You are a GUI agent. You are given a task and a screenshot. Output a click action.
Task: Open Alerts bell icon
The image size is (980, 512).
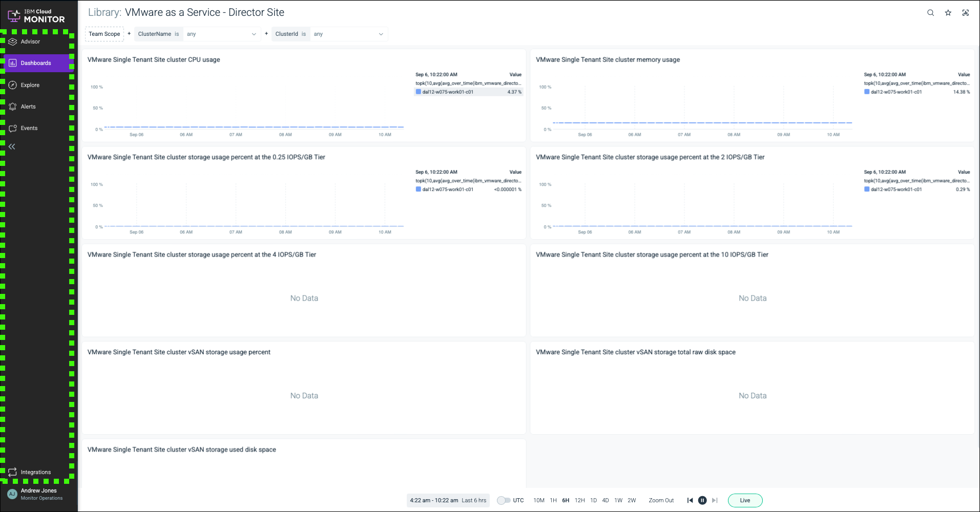13,106
